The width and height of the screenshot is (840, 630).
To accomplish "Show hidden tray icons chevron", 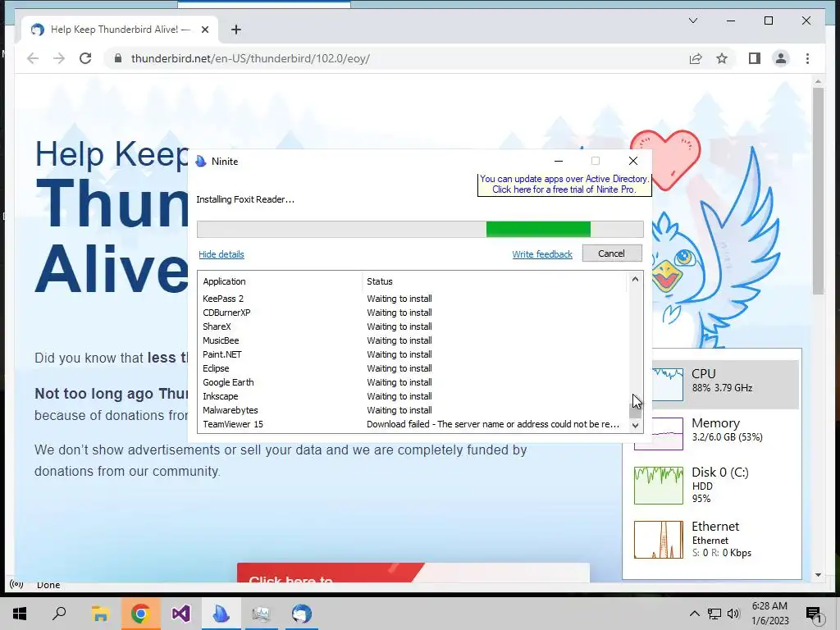I will point(694,614).
